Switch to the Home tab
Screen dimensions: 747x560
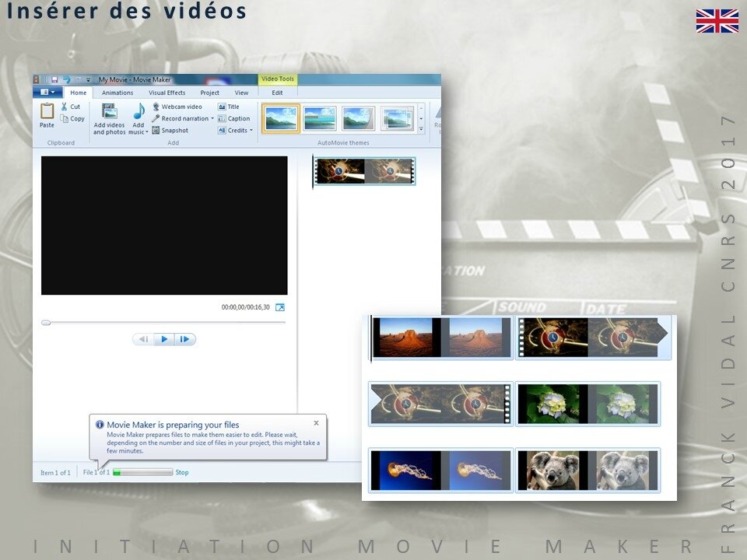(x=78, y=93)
